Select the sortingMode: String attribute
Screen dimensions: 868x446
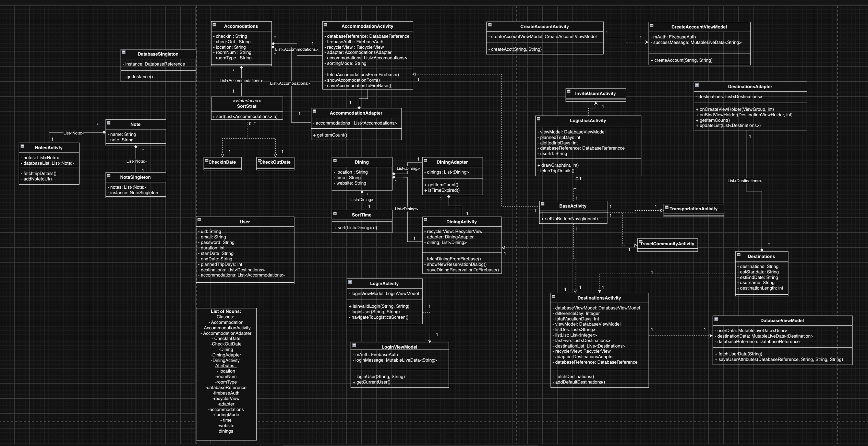[x=346, y=63]
